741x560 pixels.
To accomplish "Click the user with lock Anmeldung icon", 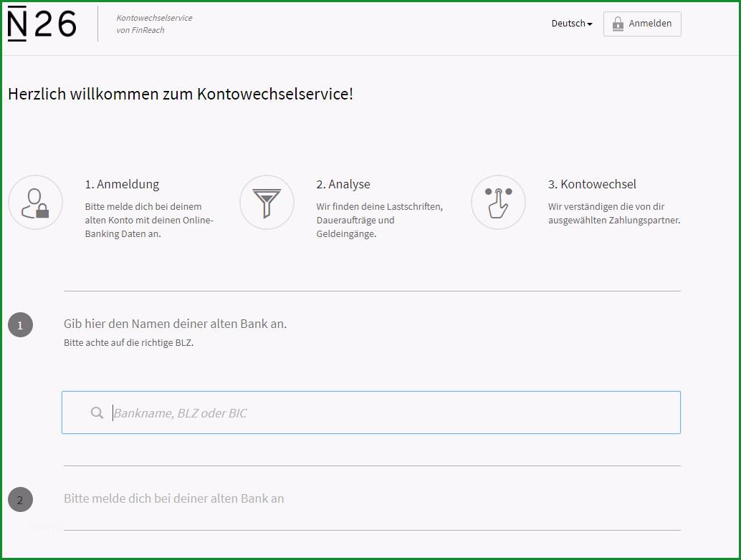I will point(35,203).
